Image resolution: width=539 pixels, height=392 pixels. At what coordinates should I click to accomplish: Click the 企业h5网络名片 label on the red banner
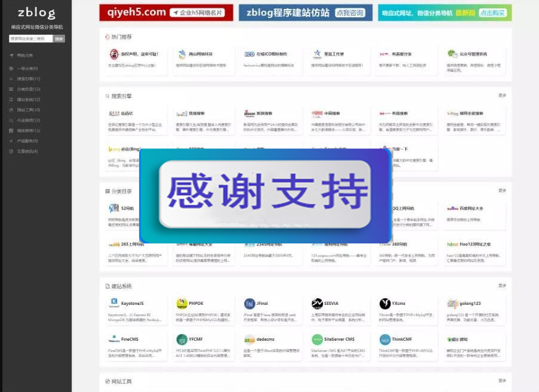(x=198, y=13)
